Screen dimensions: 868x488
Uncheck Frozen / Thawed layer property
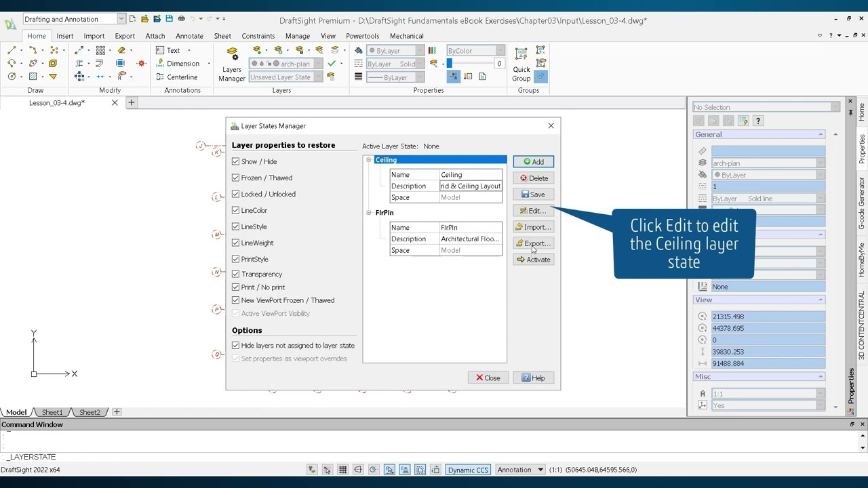click(x=236, y=178)
